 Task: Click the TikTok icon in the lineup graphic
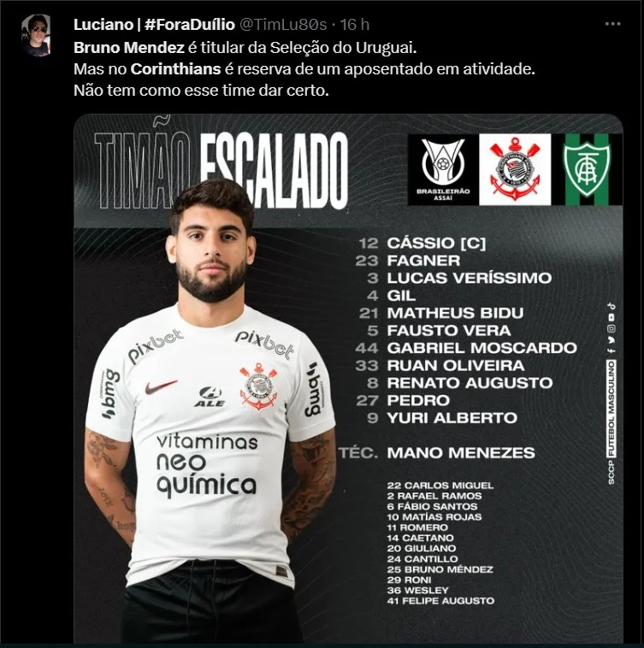612,306
